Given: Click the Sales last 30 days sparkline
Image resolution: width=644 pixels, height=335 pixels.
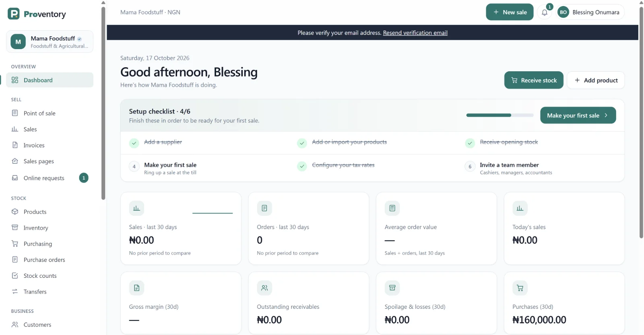Looking at the screenshot, I should [213, 213].
